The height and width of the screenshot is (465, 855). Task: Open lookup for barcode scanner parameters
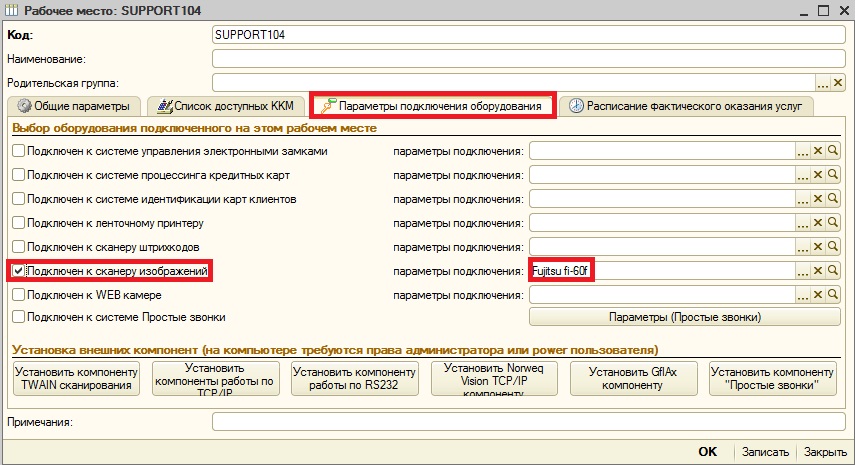(x=833, y=247)
